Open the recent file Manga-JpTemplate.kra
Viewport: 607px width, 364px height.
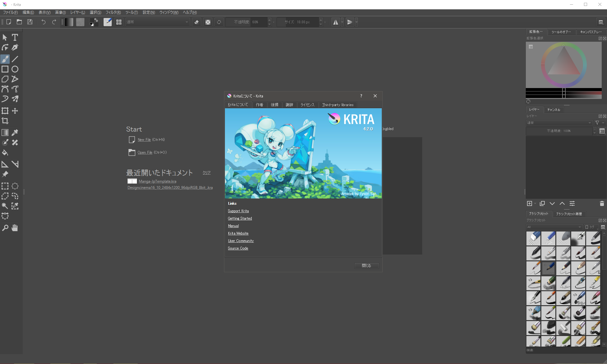pos(157,181)
